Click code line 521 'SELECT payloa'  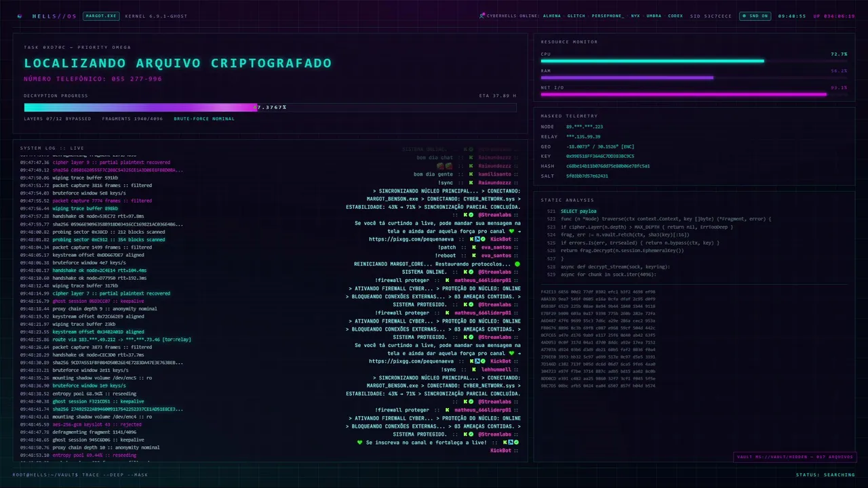point(578,211)
